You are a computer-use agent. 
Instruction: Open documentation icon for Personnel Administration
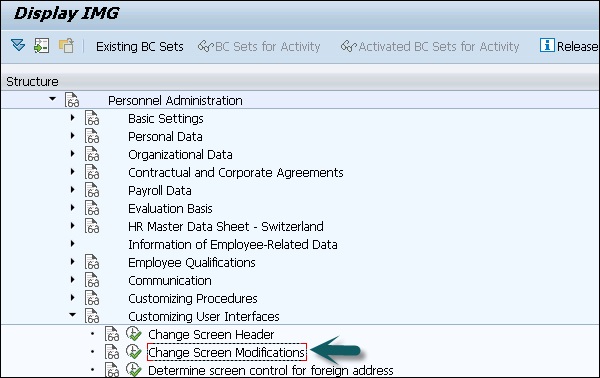(72, 100)
